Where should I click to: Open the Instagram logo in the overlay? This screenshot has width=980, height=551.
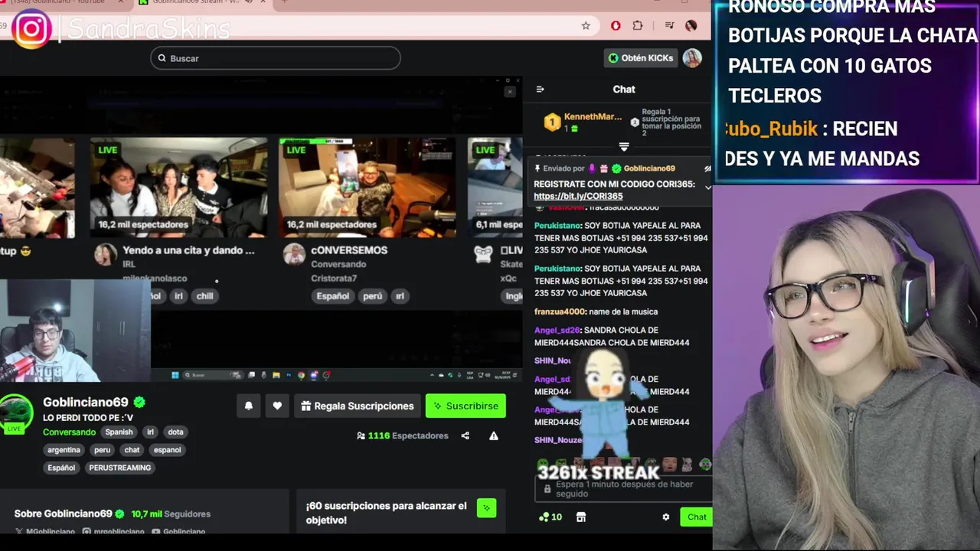pos(31,29)
